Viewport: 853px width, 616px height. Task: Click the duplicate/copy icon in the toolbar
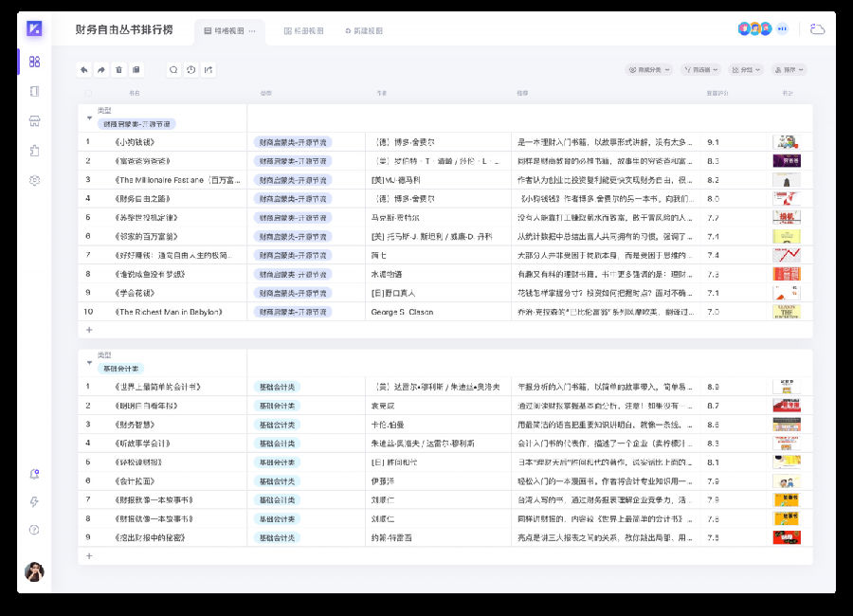click(136, 70)
